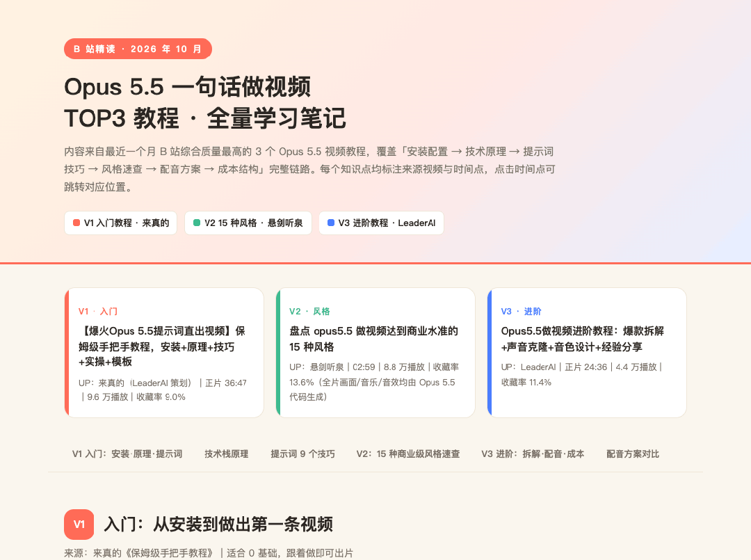Navigate to '提示词 9 个技巧' section
The image size is (751, 560).
click(x=302, y=454)
